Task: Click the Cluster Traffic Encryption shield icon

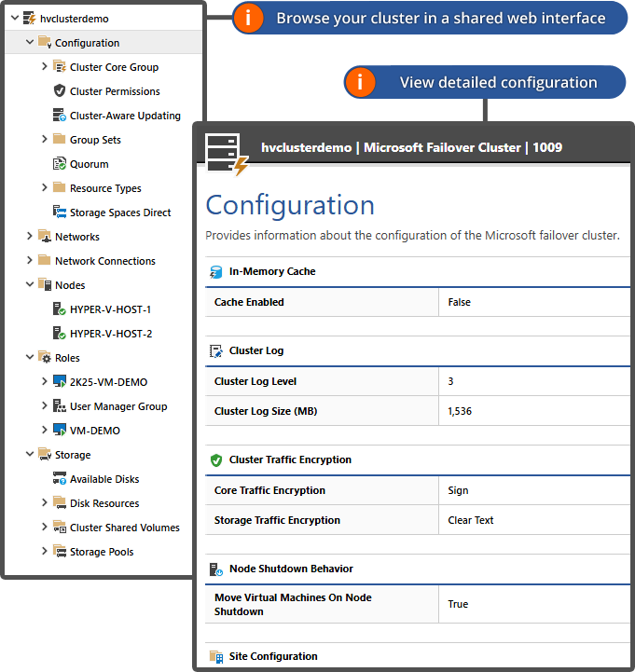Action: coord(216,459)
